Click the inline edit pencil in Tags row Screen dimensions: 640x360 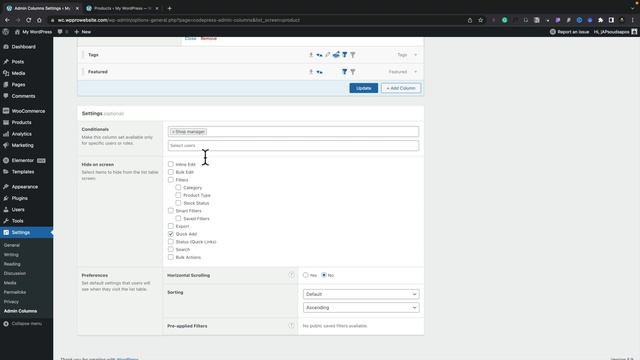(328, 55)
